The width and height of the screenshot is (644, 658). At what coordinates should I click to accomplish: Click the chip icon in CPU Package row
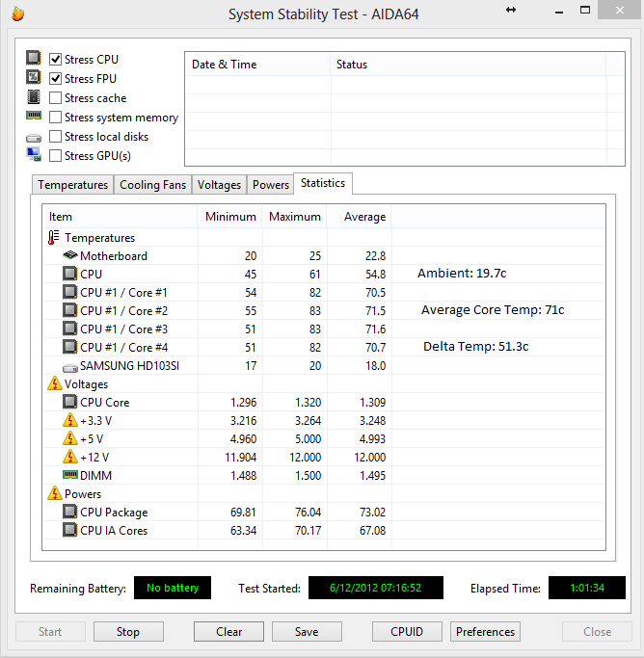click(69, 512)
